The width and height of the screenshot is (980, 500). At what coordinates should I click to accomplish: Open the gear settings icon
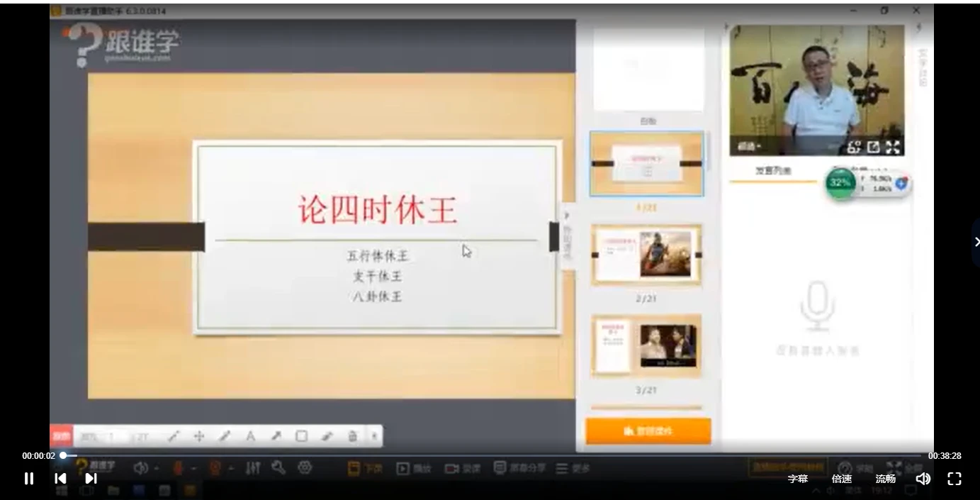point(305,468)
